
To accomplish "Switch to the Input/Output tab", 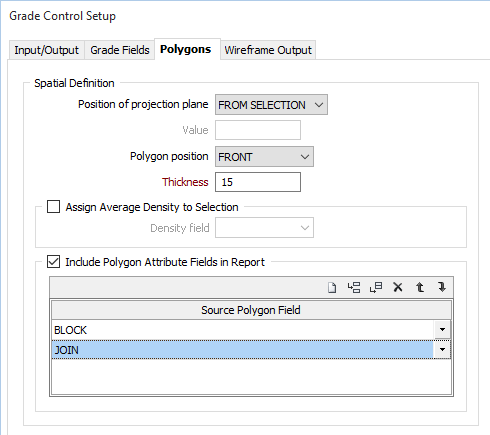I will click(47, 50).
